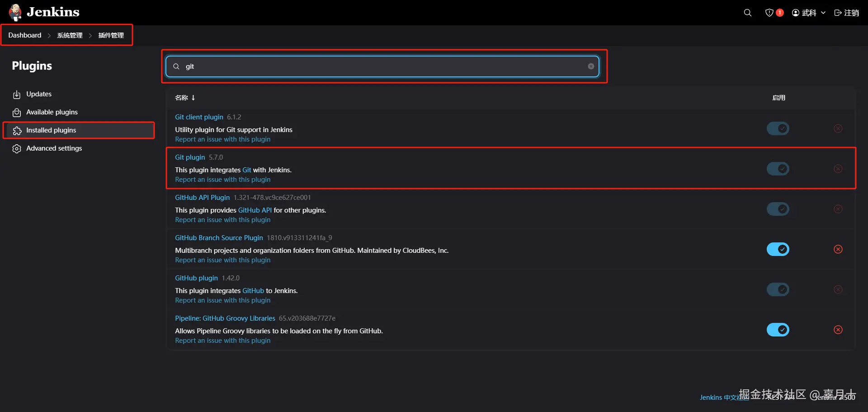Open the Git client plugin link
Viewport: 868px width, 412px height.
pos(199,117)
